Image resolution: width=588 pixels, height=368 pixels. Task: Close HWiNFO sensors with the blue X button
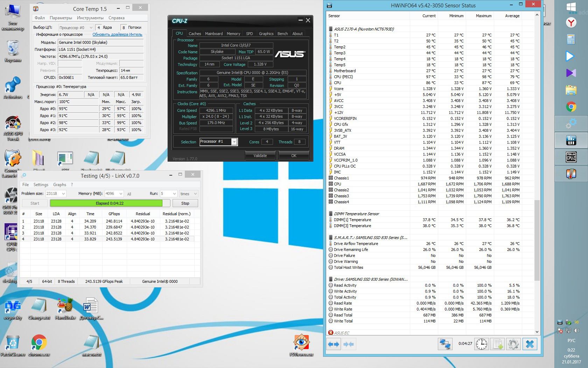coord(530,344)
